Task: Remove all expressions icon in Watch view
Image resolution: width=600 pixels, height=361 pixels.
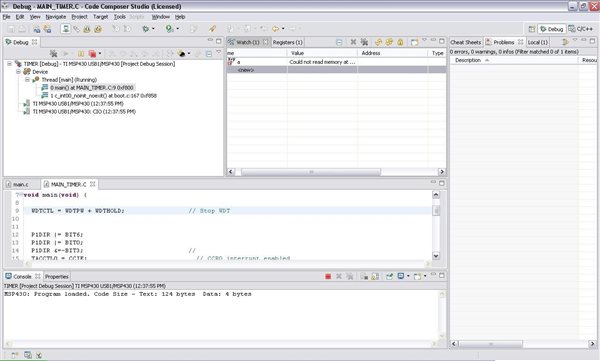Action: [364, 42]
